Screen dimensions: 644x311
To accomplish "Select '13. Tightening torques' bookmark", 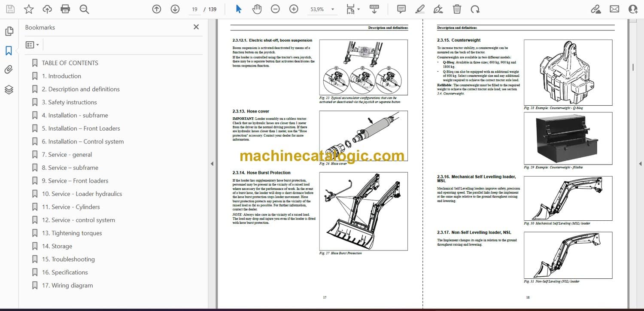I will [x=72, y=233].
